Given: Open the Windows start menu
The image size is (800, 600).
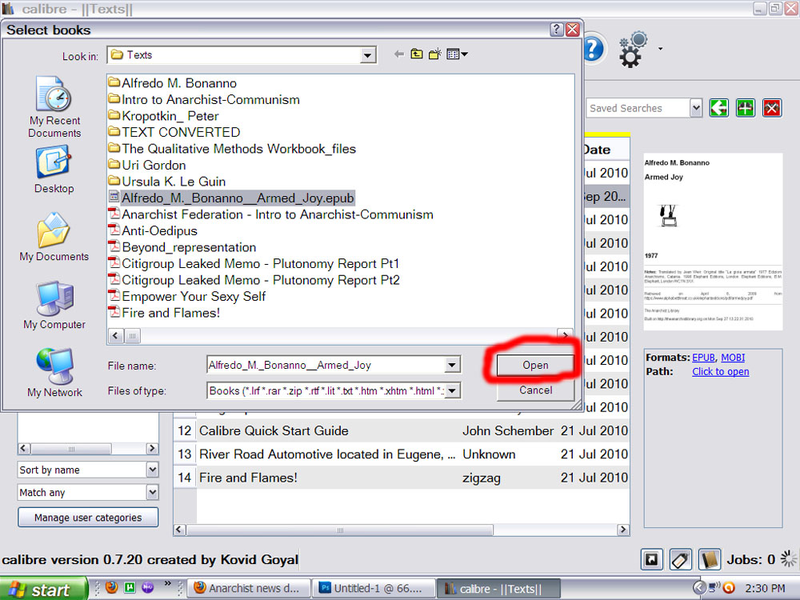Looking at the screenshot, I should pyautogui.click(x=44, y=589).
